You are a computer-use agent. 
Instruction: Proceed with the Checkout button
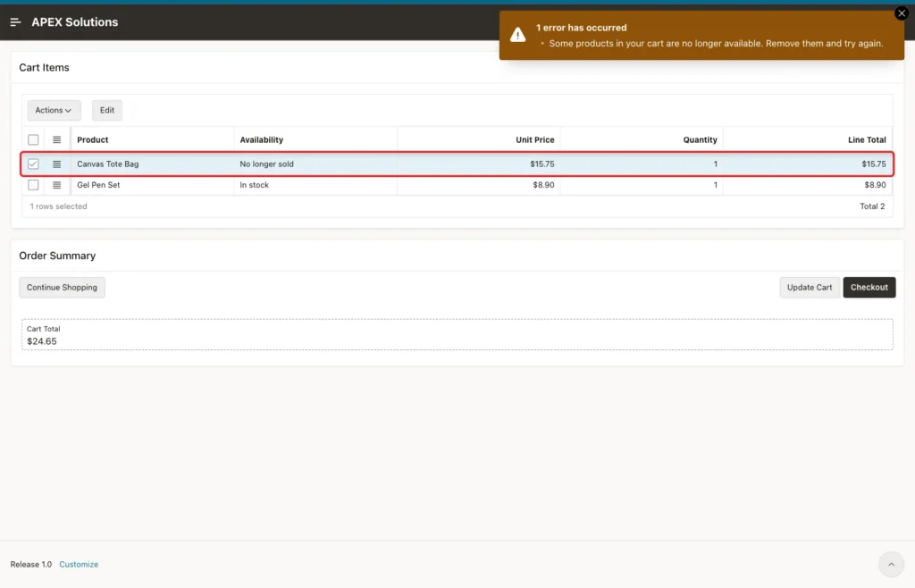point(869,288)
